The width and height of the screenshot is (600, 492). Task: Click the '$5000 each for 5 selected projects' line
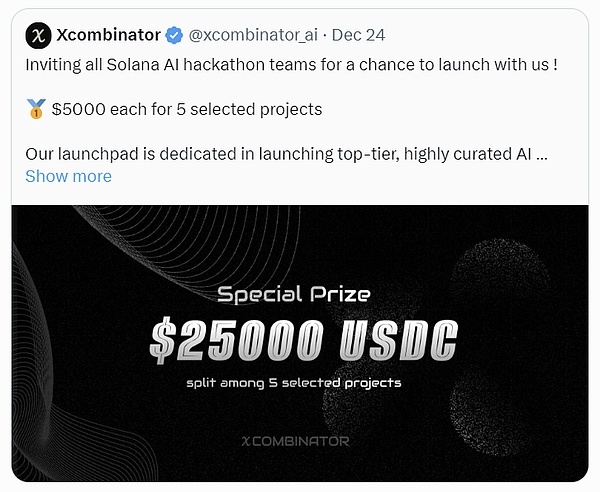pyautogui.click(x=185, y=108)
